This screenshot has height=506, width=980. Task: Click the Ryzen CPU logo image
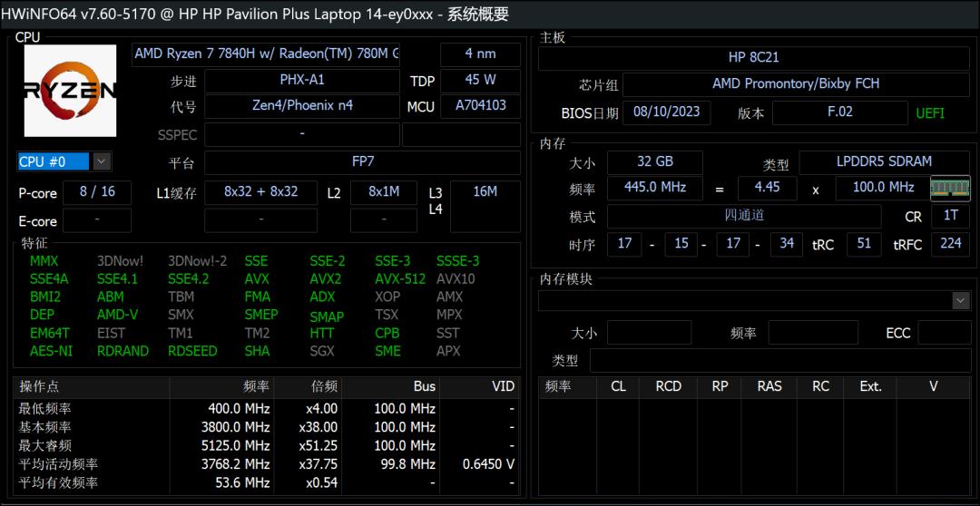70,91
